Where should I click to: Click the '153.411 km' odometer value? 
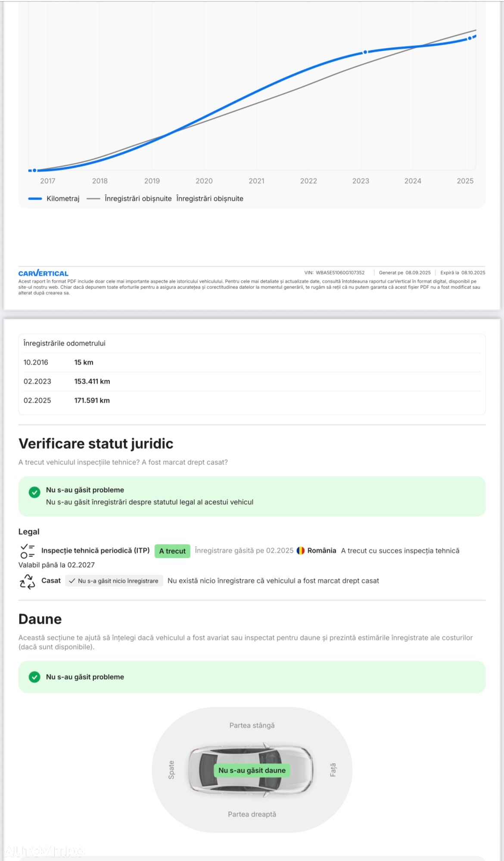[x=92, y=381]
